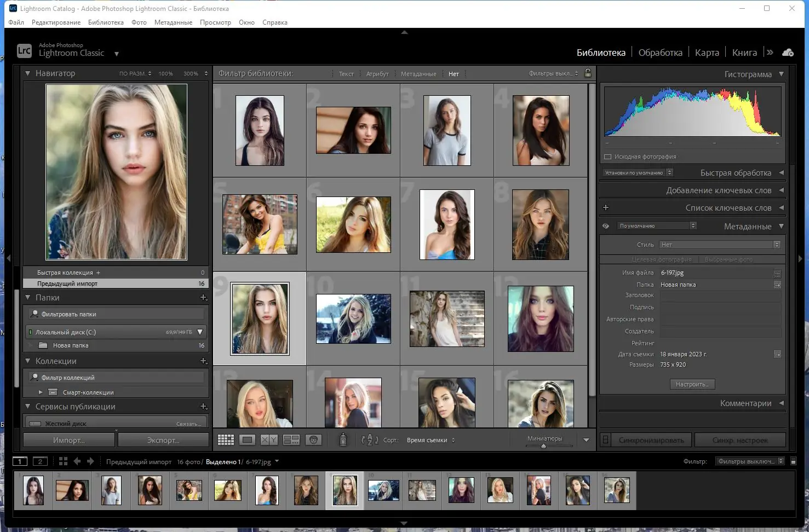
Task: Toggle sort direction with the A-Z icon
Action: [370, 440]
